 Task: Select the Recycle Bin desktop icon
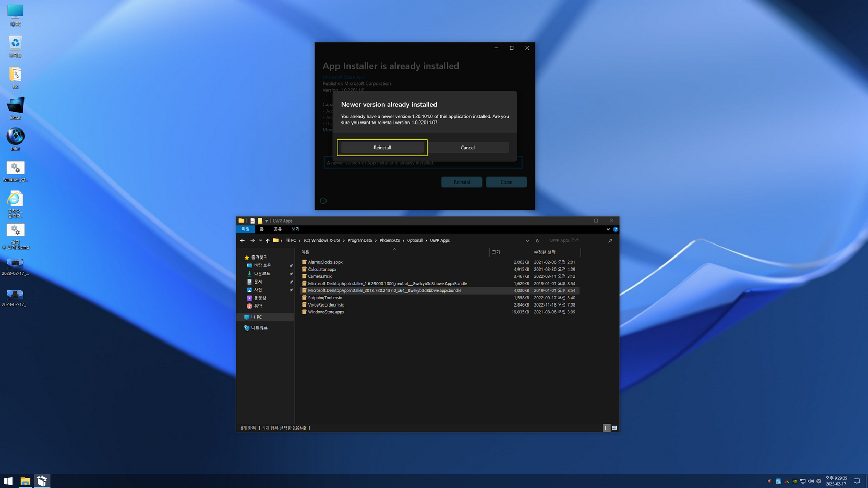(x=15, y=46)
